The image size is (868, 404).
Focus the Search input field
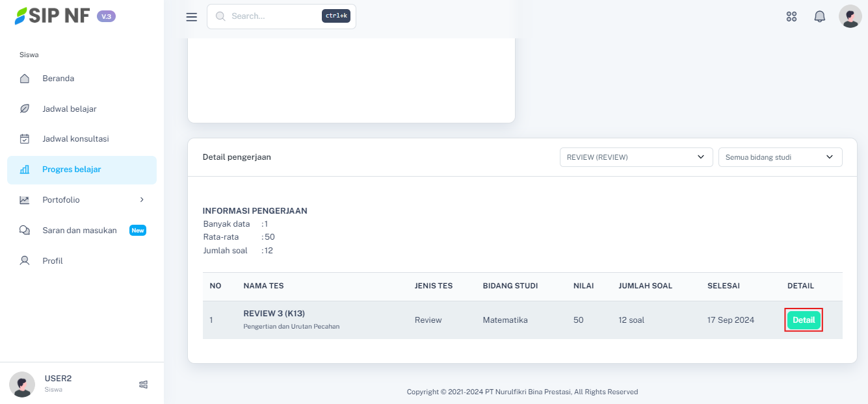[x=273, y=16]
